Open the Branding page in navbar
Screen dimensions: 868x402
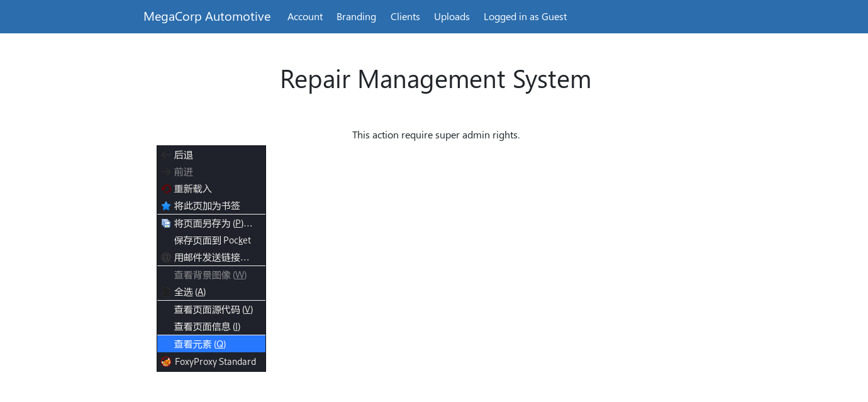356,16
